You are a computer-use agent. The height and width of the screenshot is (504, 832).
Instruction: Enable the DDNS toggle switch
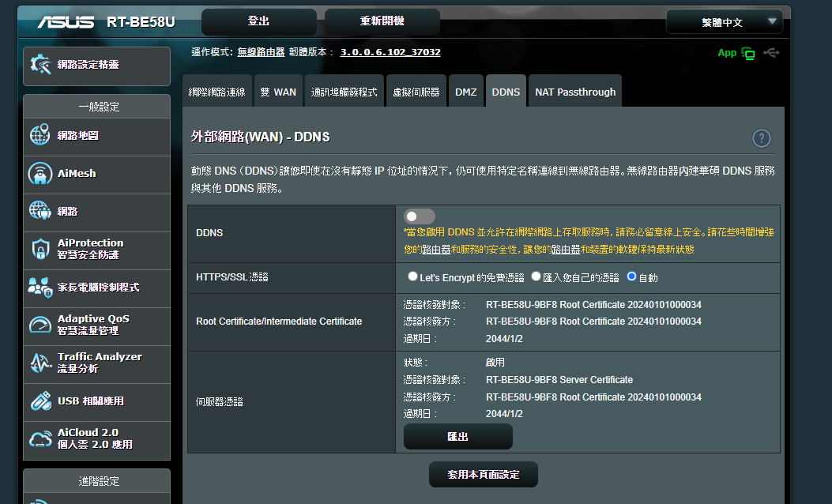tap(420, 216)
